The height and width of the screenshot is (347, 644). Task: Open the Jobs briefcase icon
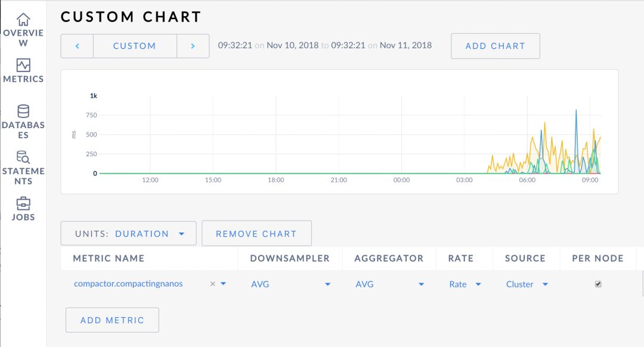23,203
